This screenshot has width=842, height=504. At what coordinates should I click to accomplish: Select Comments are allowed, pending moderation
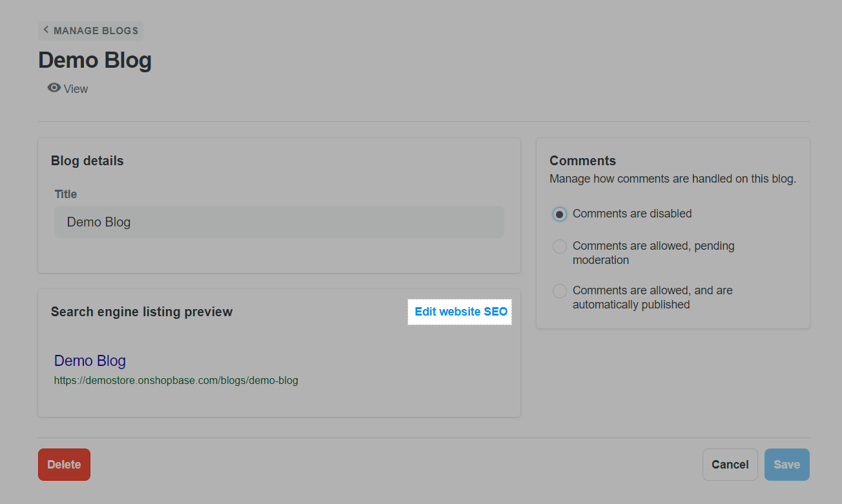coord(560,246)
